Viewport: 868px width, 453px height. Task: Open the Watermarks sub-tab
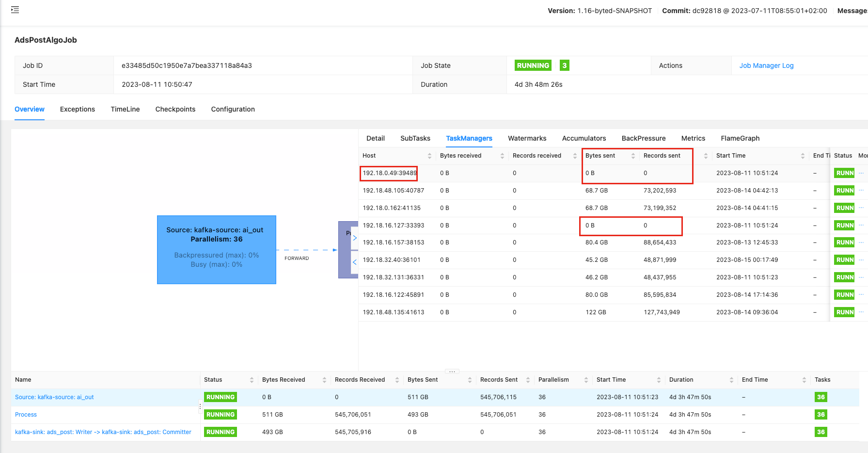(x=527, y=138)
